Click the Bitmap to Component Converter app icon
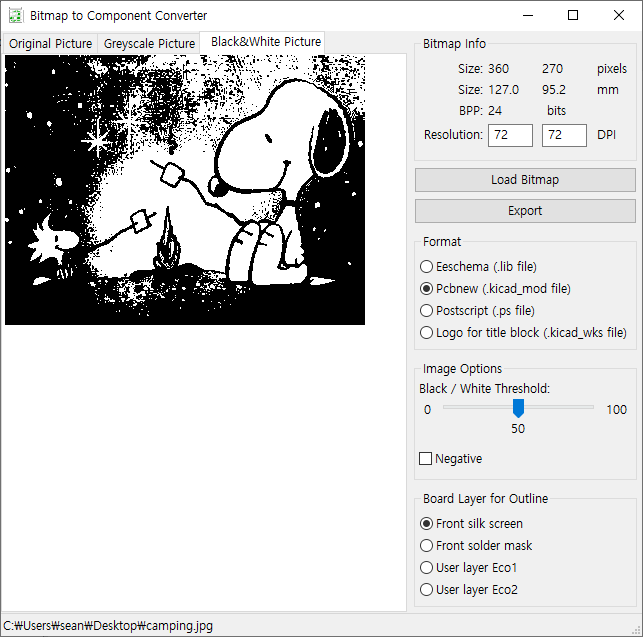The image size is (643, 637). point(16,16)
